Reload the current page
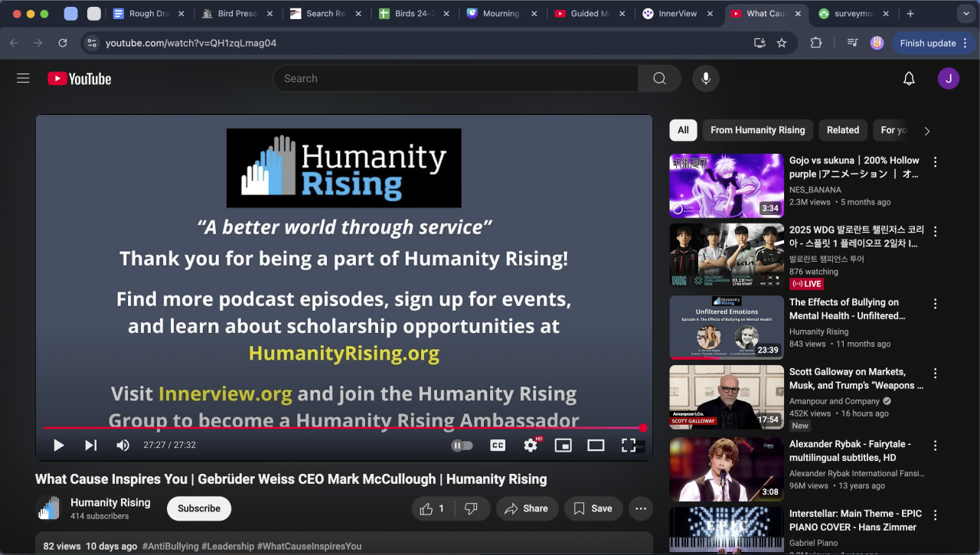This screenshot has width=980, height=555. coord(63,43)
